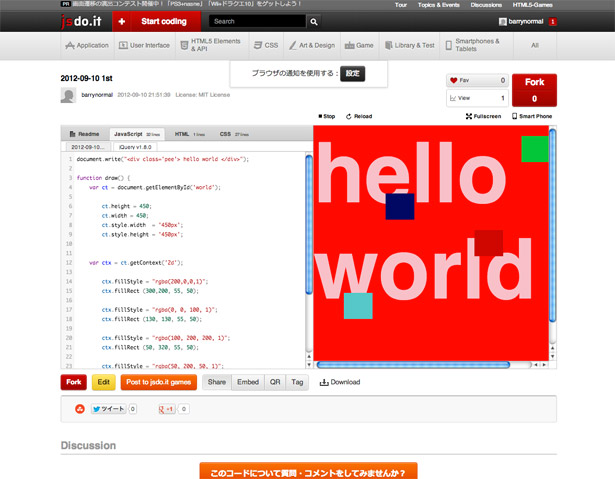Click the plus icon beside Start coding
615x479 pixels.
coord(122,22)
